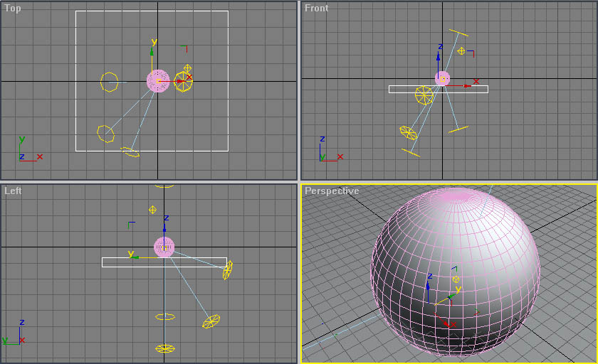Viewport: 598px width, 364px height.
Task: Select the omni light icon in Top viewport
Action: (187, 68)
